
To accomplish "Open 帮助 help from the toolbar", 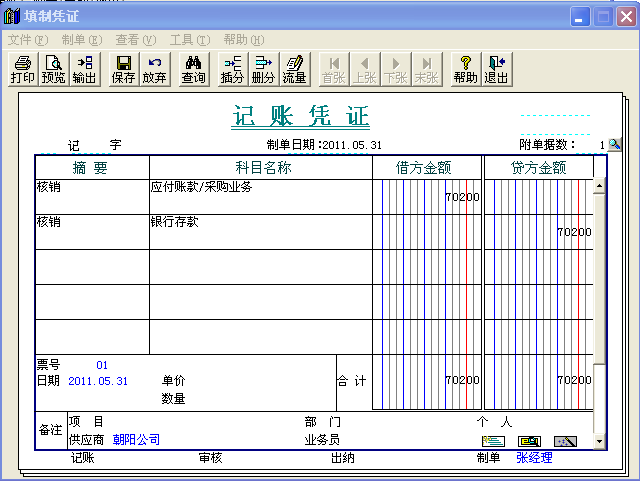I will tap(466, 69).
